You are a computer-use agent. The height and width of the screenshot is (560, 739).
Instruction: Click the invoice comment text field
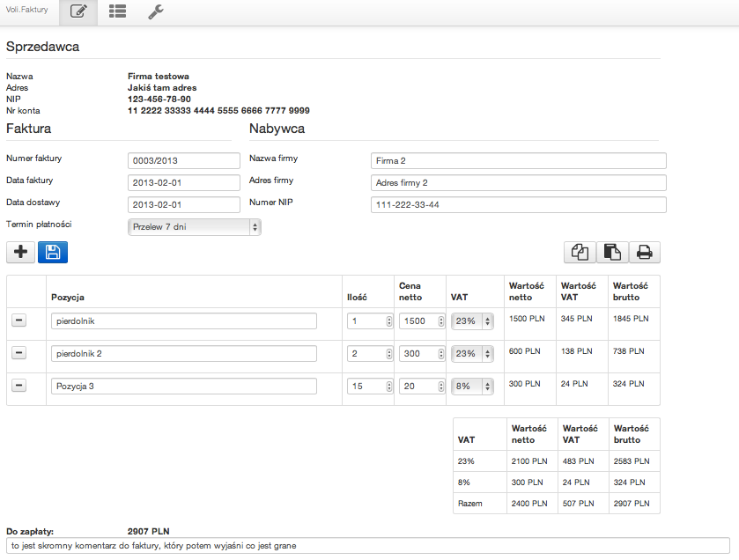368,546
